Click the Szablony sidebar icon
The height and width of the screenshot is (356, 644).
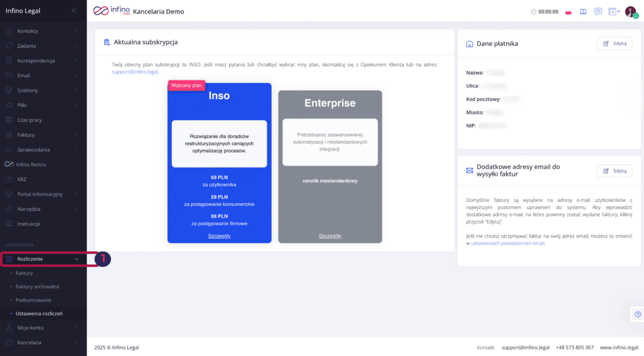pyautogui.click(x=9, y=91)
